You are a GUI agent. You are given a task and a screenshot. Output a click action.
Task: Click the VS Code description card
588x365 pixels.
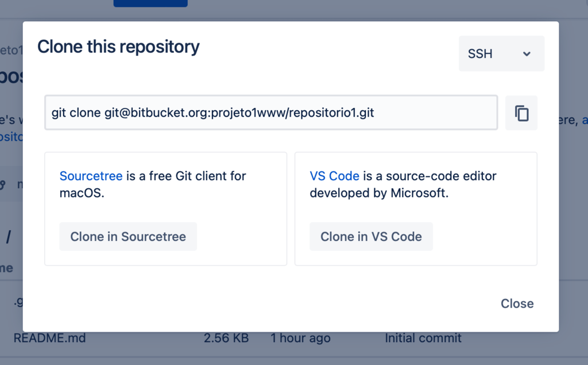415,208
